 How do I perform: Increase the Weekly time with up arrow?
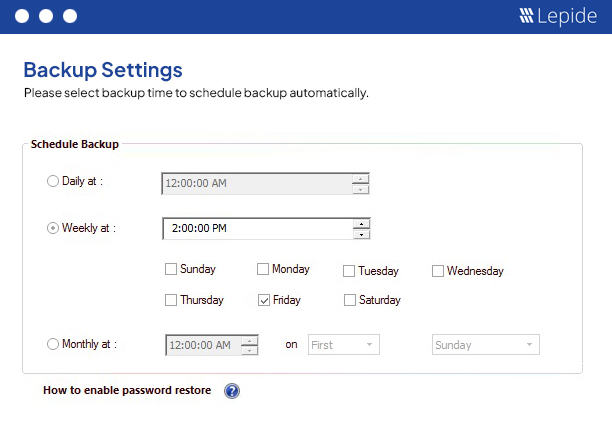(361, 224)
